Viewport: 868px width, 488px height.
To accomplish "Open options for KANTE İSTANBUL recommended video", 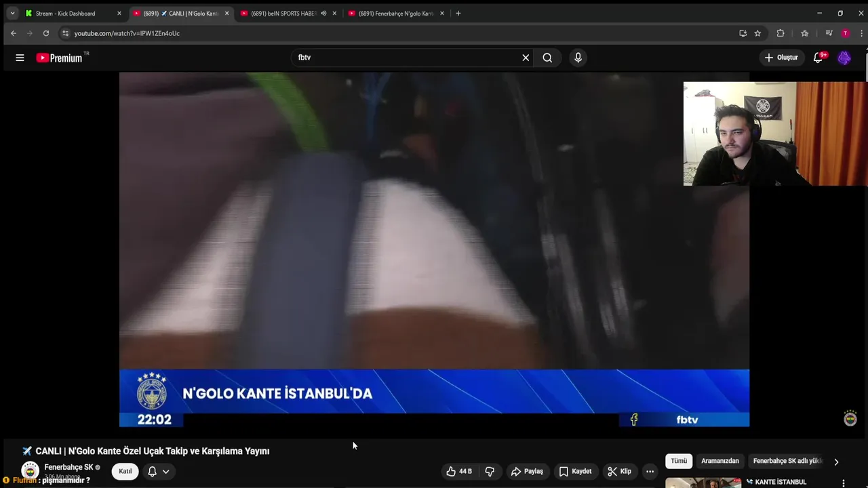I will 844,483.
